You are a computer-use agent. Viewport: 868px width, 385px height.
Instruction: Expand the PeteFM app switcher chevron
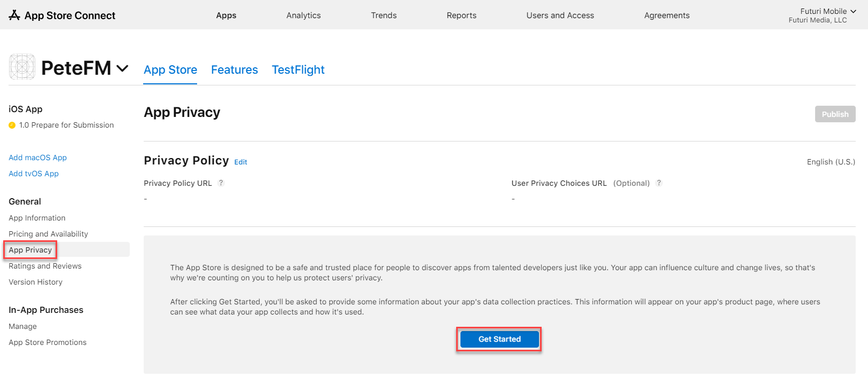122,68
